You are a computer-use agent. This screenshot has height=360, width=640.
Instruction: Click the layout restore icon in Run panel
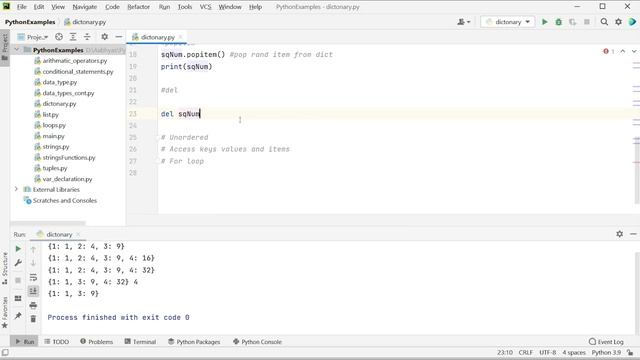(18, 298)
